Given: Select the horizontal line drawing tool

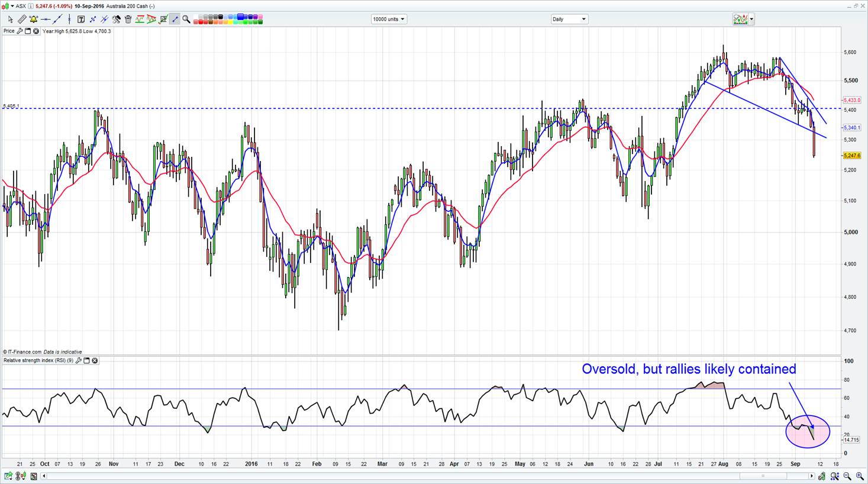Looking at the screenshot, I should click(x=46, y=20).
